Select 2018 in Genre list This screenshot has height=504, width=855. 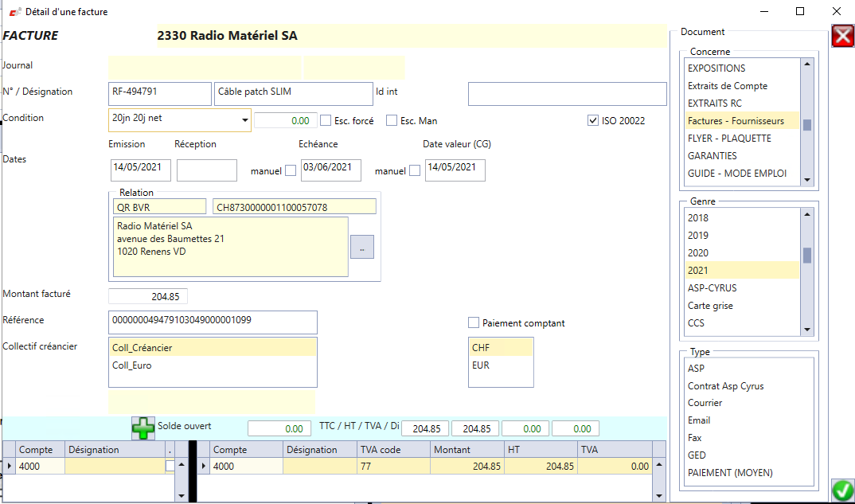742,217
